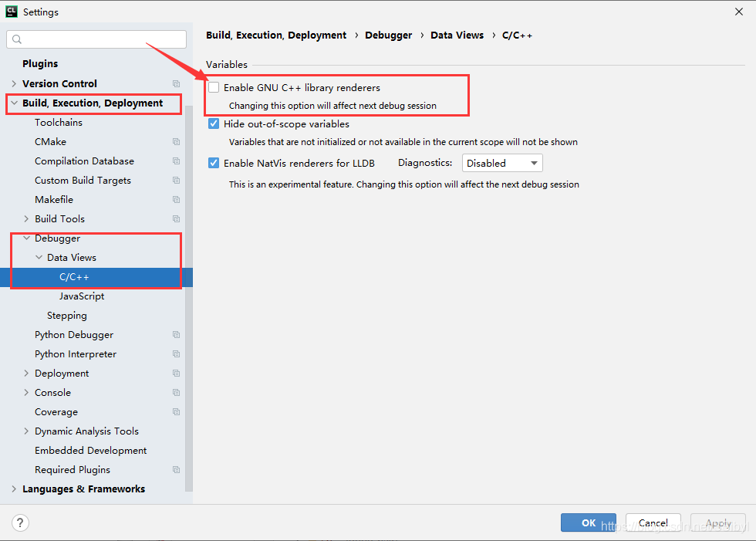The height and width of the screenshot is (541, 756).
Task: Click the Apply button
Action: coord(718,522)
